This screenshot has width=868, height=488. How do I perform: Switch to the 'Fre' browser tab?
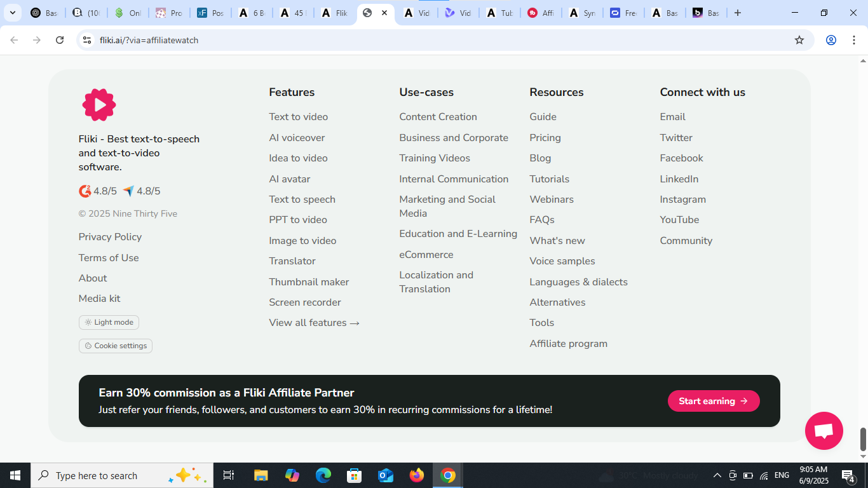(623, 13)
